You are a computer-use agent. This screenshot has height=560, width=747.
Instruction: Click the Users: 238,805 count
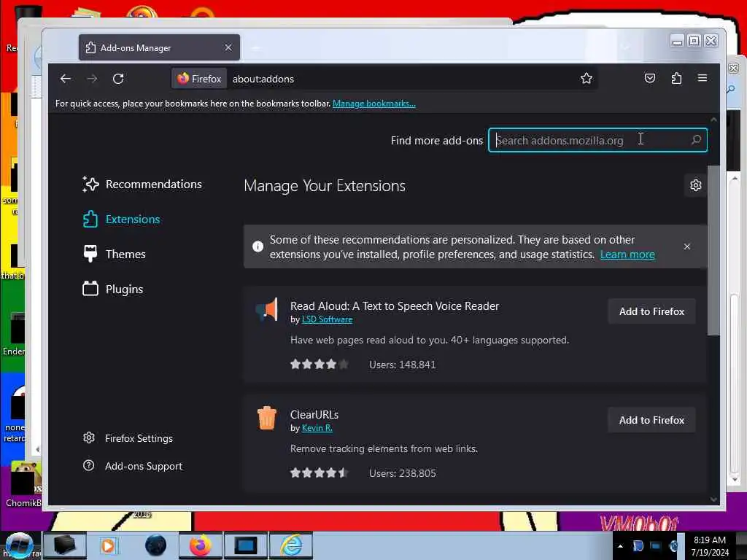[403, 473]
